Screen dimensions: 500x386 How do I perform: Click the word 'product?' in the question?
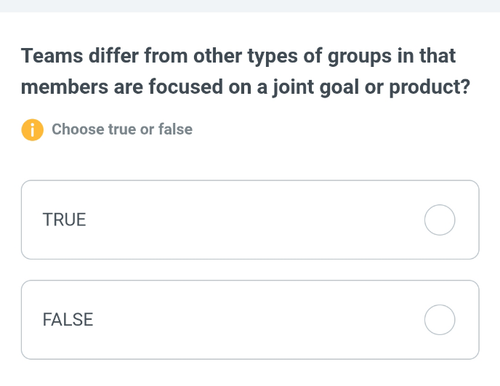click(430, 87)
